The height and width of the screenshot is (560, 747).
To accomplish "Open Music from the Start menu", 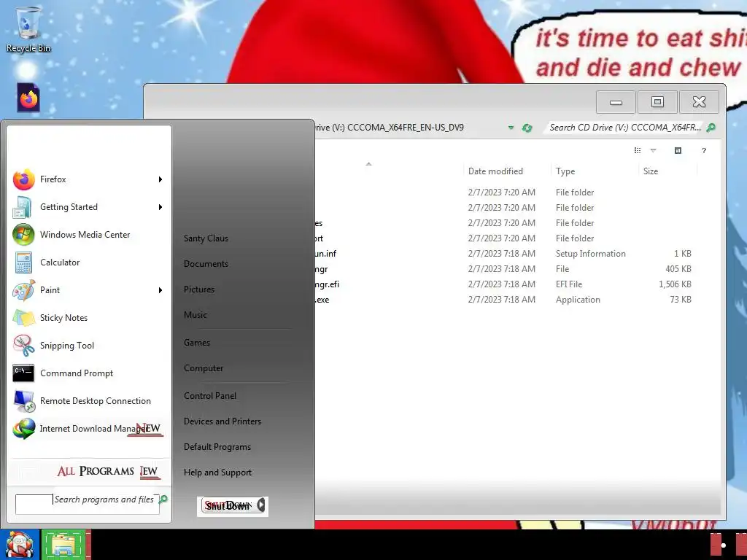I will click(196, 315).
